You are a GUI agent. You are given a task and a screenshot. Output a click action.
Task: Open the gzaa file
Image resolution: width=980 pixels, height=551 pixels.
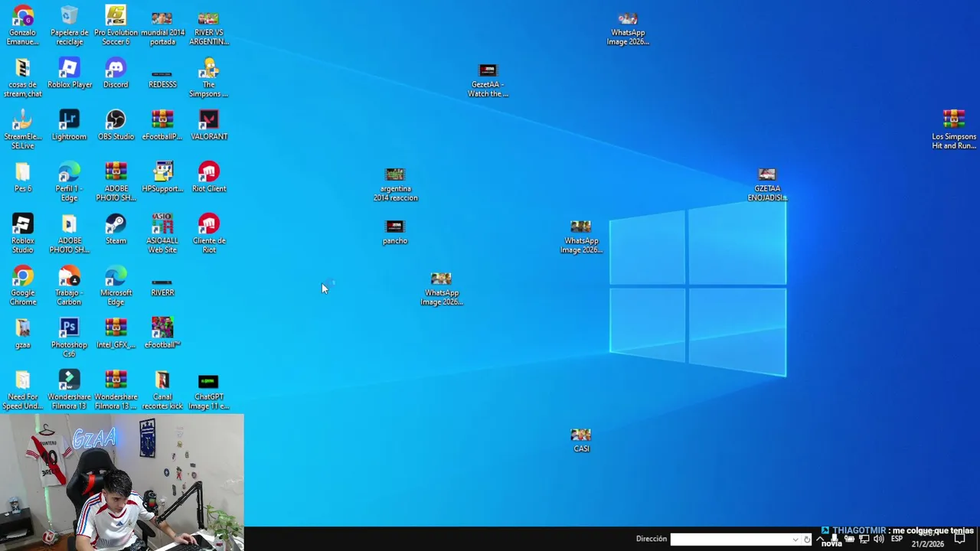[x=23, y=333]
